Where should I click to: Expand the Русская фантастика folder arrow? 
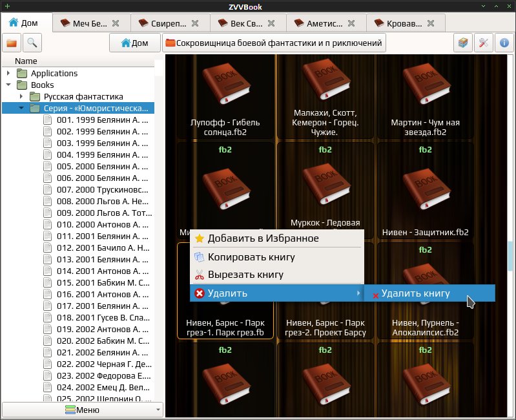[21, 96]
